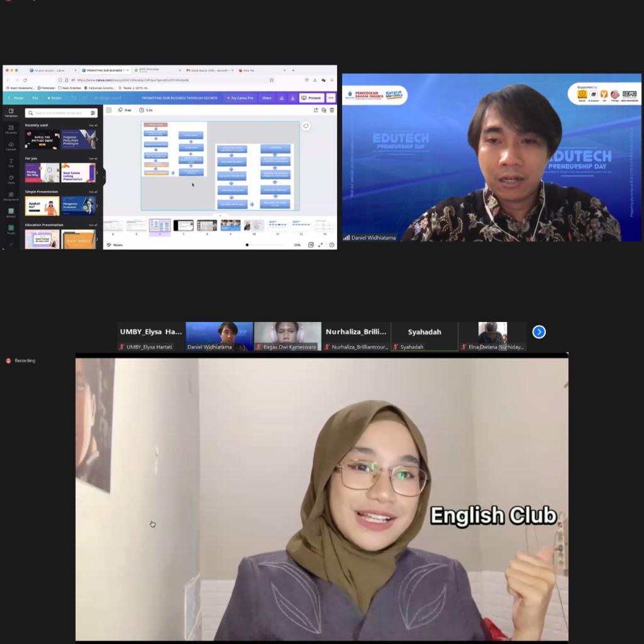Screen dimensions: 644x644
Task: Click the Try Canva Pro button
Action: click(x=240, y=97)
